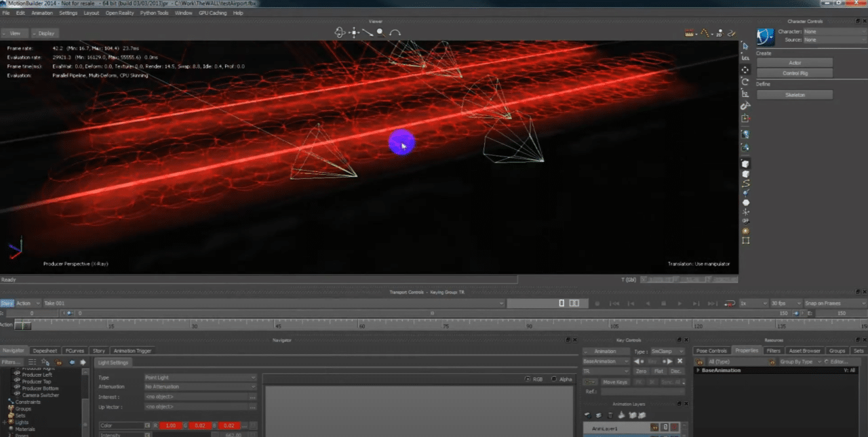
Task: Select the Rotate tool in viewer toolbar
Action: click(745, 81)
